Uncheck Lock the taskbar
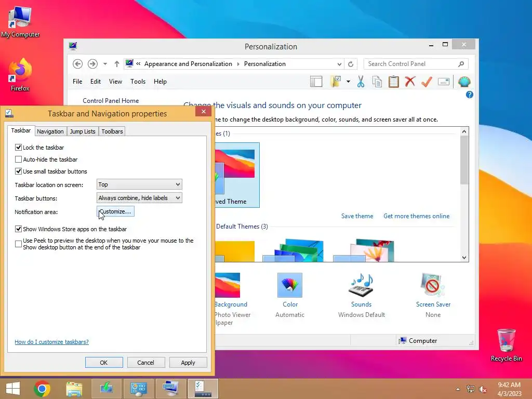This screenshot has height=399, width=532. [x=18, y=147]
